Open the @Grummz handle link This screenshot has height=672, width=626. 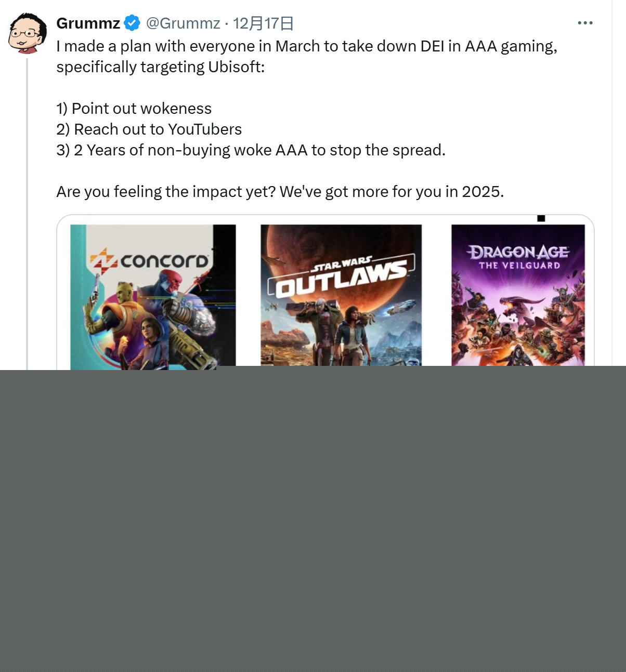click(183, 23)
